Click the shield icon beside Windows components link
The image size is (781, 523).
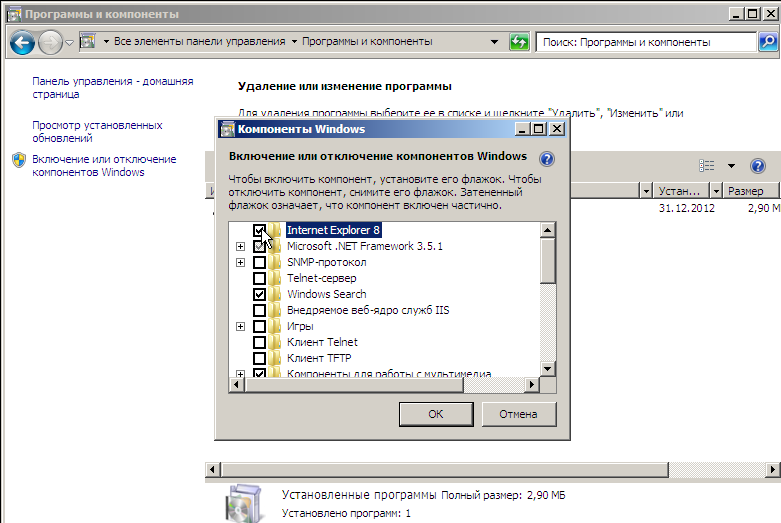click(x=19, y=160)
